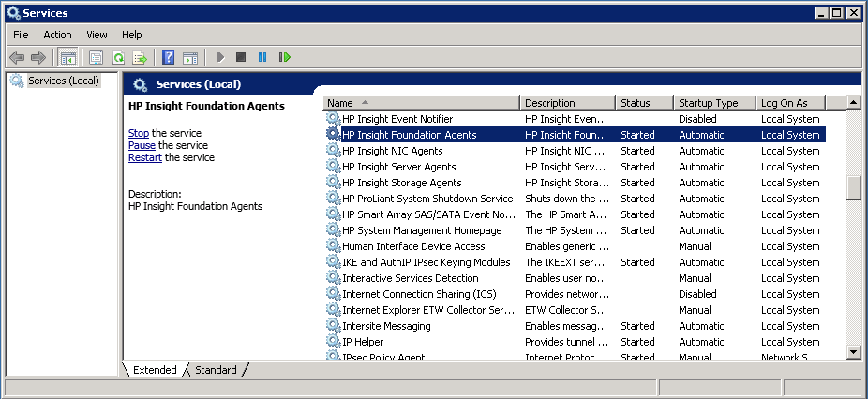Viewport: 868px width, 399px height.
Task: Click the Forward arrow toolbar icon
Action: click(x=38, y=57)
